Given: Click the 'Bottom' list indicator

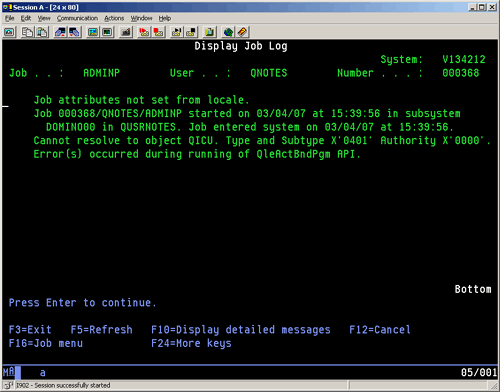Looking at the screenshot, I should tap(473, 289).
